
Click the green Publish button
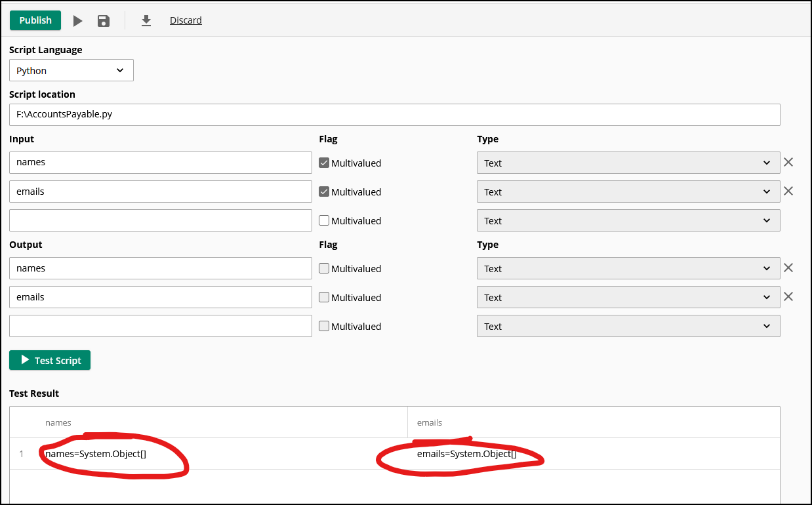(x=35, y=20)
